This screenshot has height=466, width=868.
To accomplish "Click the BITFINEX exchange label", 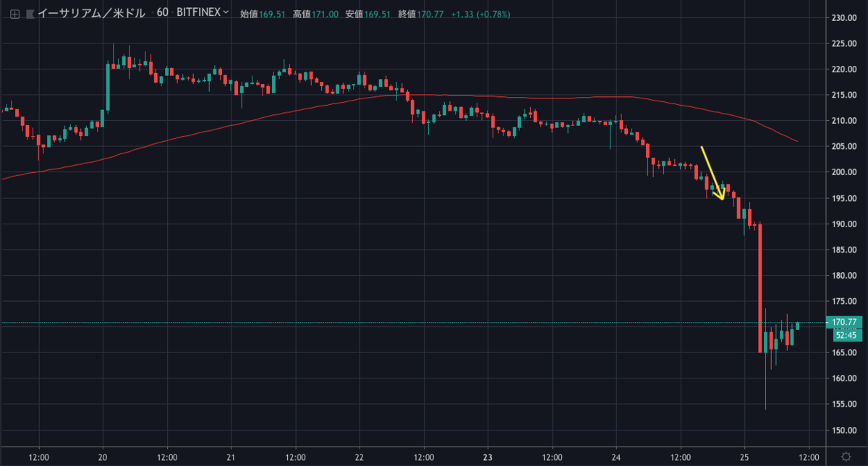I will tap(200, 12).
